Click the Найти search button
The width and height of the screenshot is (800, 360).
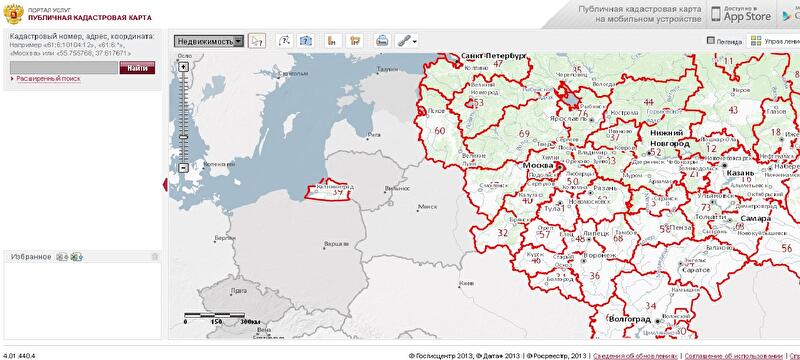pos(137,68)
